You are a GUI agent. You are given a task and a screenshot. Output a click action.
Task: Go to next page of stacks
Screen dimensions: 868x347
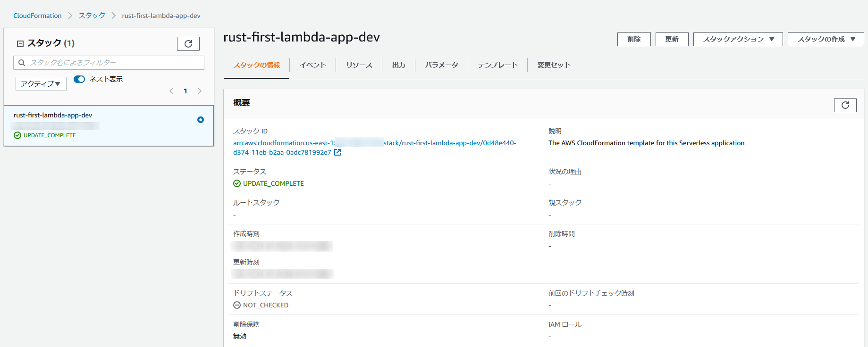pos(200,91)
